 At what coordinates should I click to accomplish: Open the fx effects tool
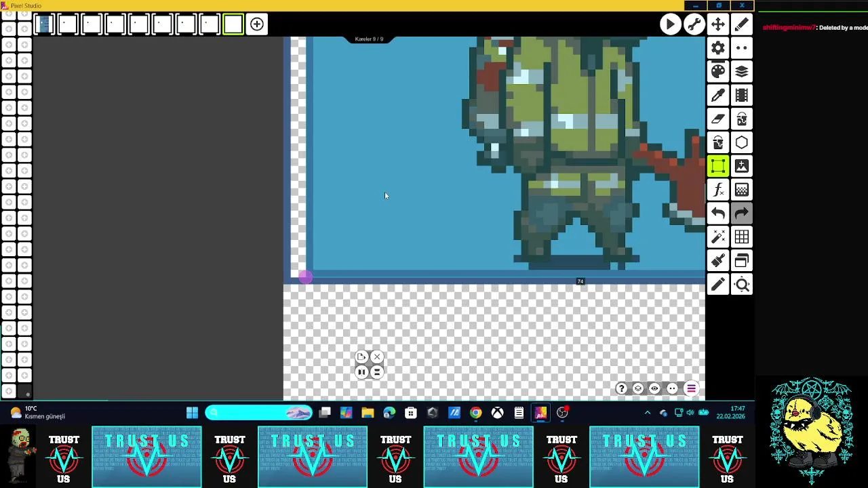click(718, 190)
